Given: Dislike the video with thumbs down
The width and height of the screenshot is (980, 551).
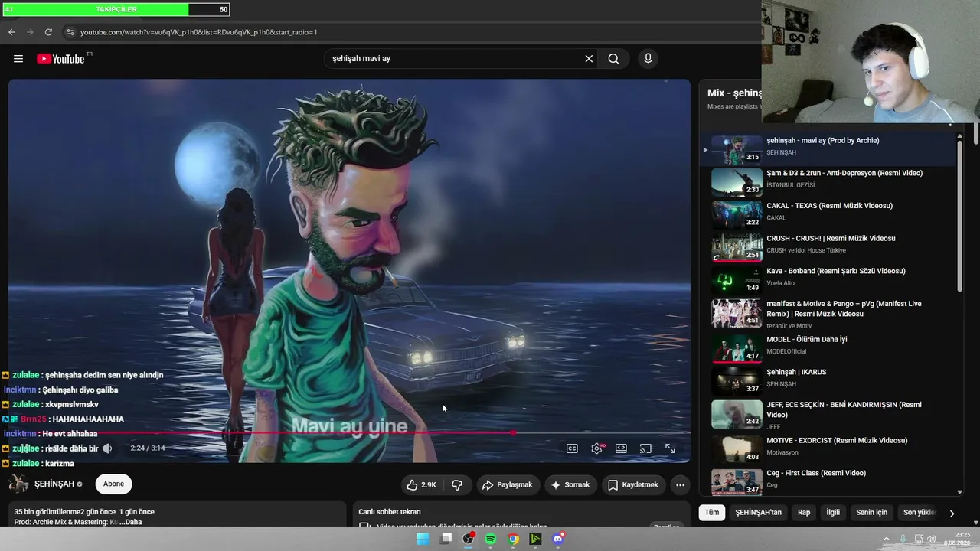Looking at the screenshot, I should [457, 484].
